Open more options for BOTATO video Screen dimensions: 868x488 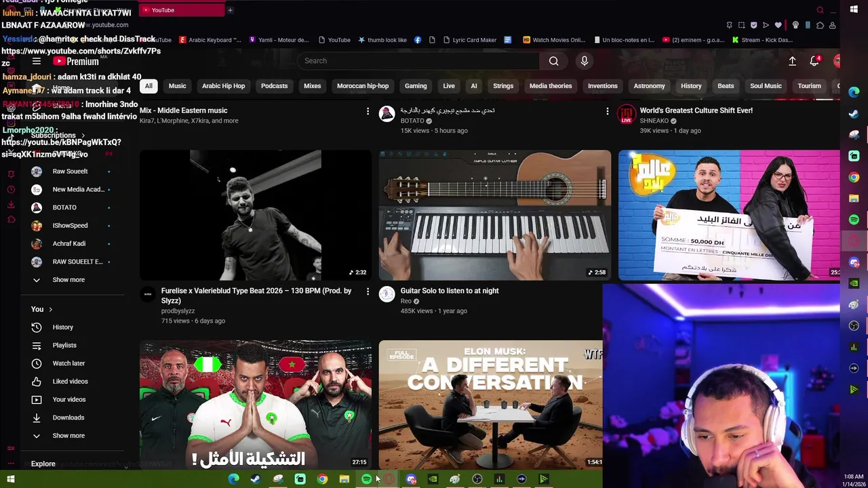pos(607,111)
